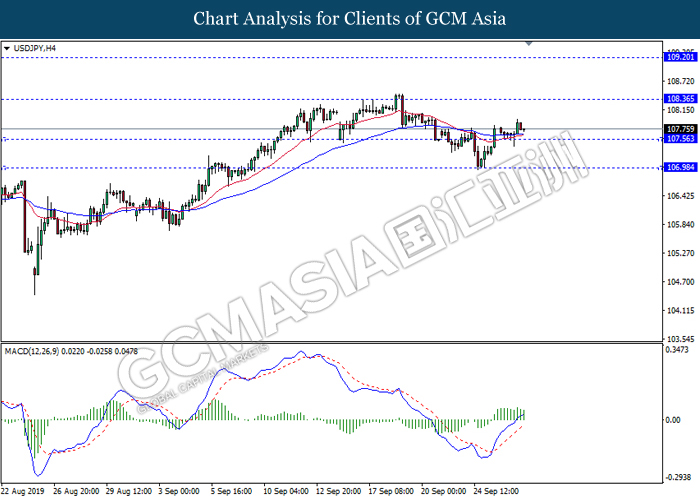Click the 105.840 price axis value

point(681,225)
